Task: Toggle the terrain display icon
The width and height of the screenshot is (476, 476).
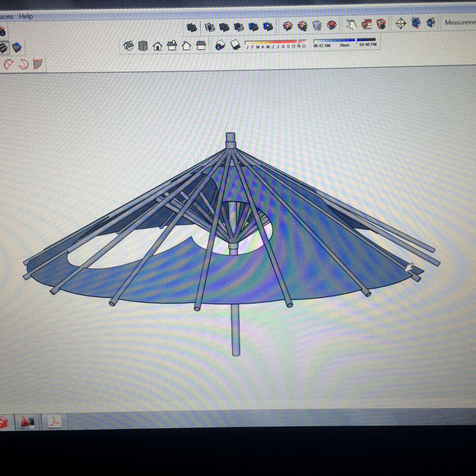Action: (416, 23)
